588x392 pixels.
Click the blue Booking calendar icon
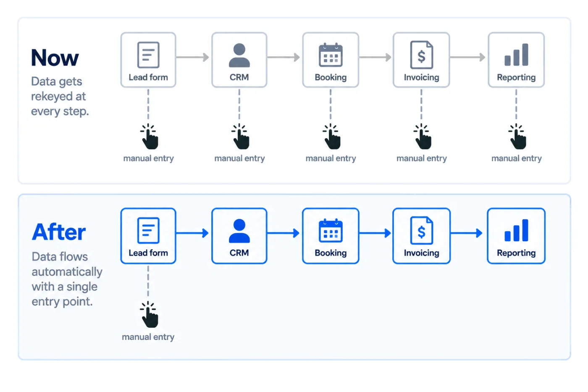tap(331, 231)
